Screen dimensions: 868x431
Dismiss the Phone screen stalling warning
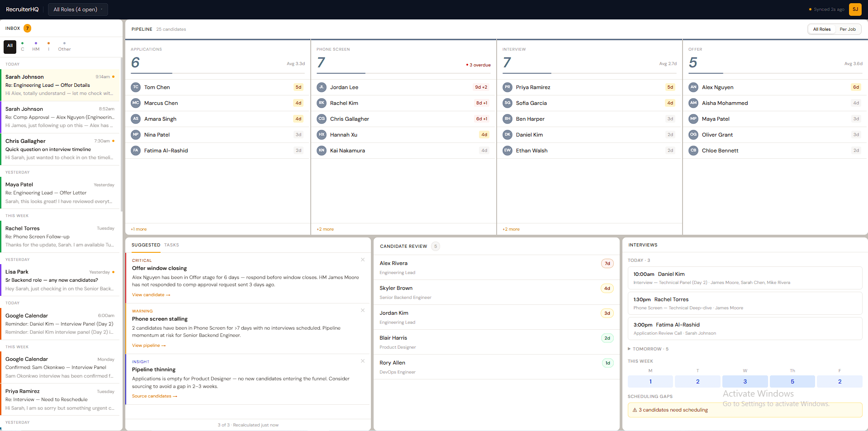[x=362, y=310]
